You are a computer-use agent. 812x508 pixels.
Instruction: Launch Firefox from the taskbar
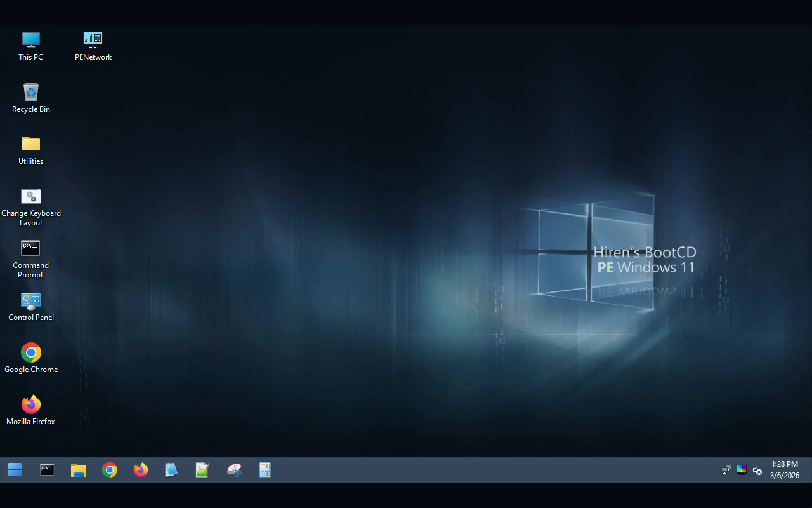[141, 470]
